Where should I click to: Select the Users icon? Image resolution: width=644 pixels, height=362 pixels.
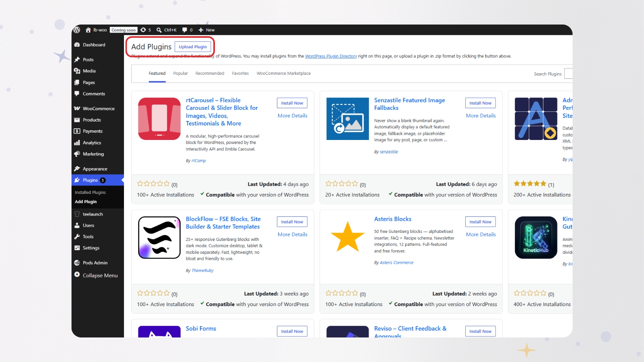[x=77, y=225]
